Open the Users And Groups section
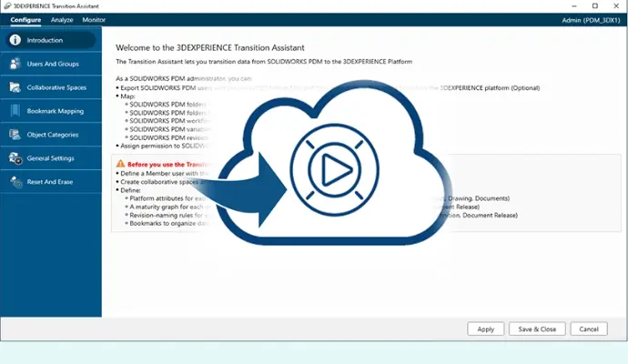 coord(51,64)
